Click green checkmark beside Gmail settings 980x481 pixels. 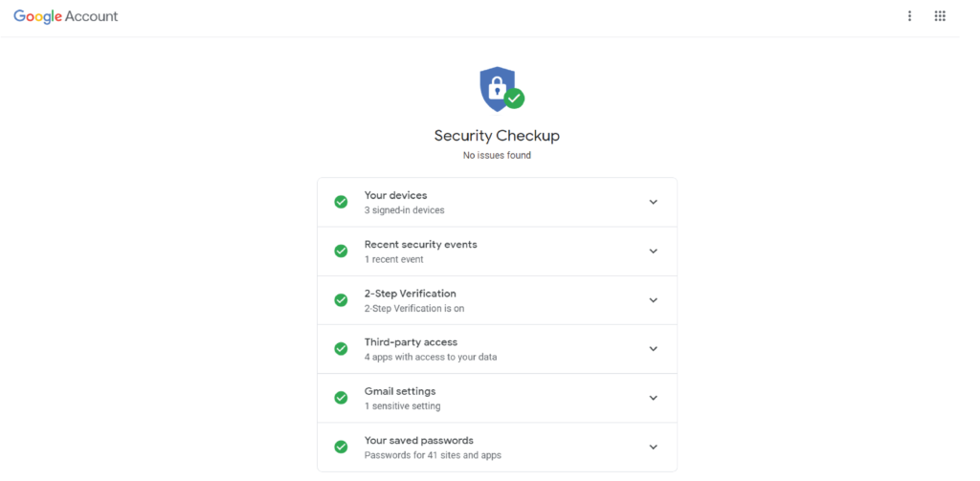341,398
